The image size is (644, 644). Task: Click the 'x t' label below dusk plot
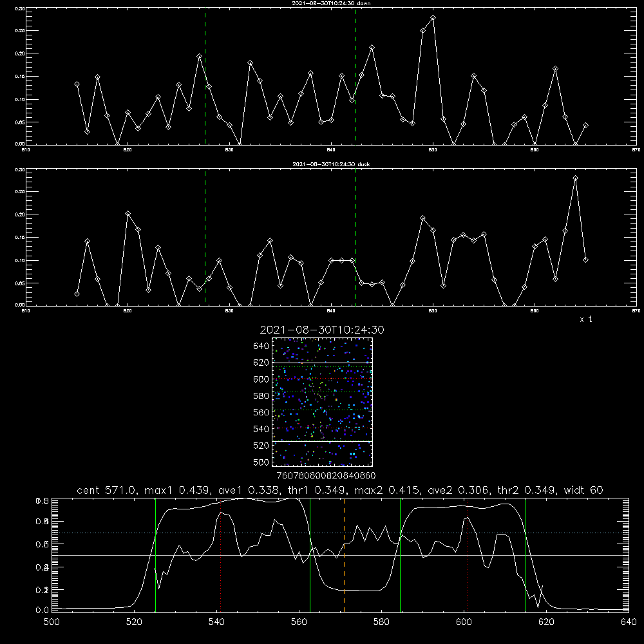(585, 319)
